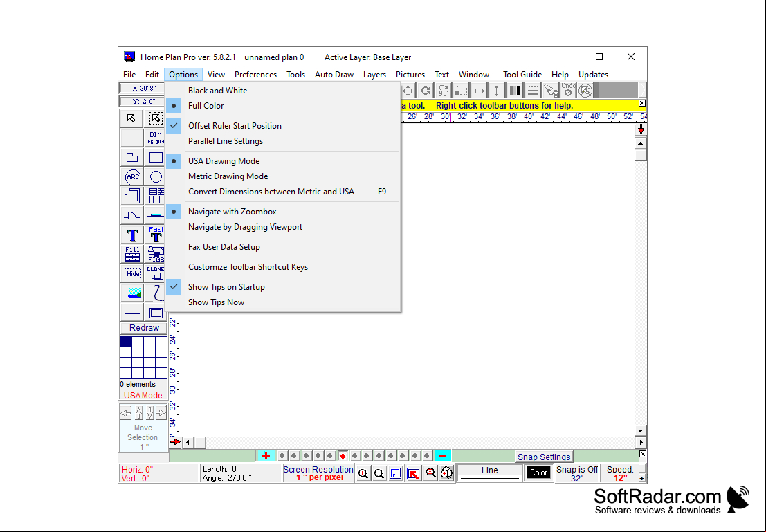Close the yellow tip bar
This screenshot has height=532, width=766.
642,103
